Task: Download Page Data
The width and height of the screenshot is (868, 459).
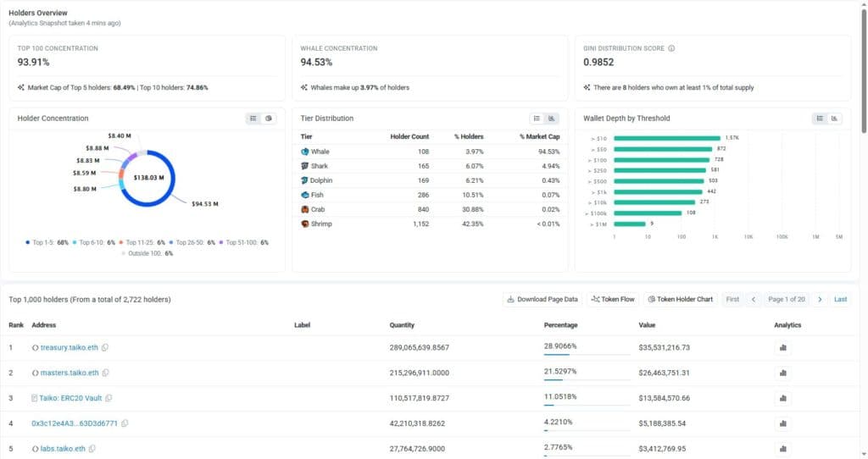Action: [x=542, y=299]
